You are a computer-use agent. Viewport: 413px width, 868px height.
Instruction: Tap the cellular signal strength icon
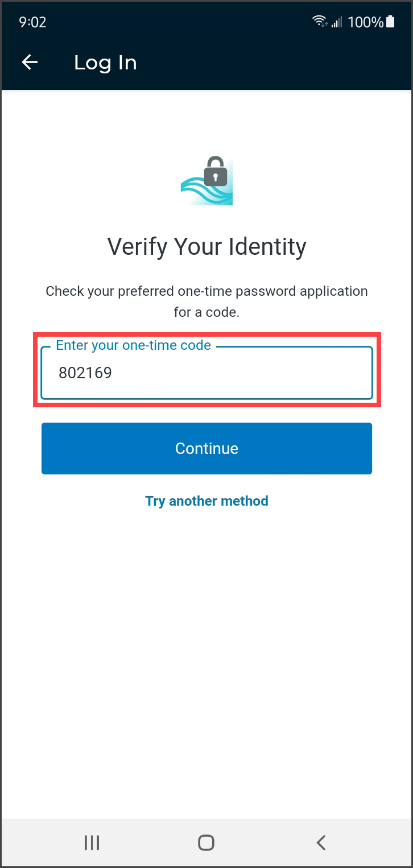point(337,22)
